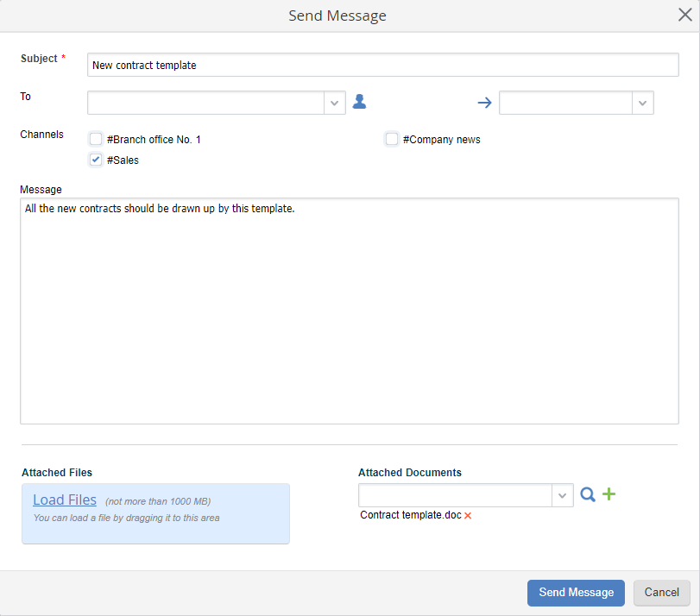
Task: Open the Load Files link
Action: point(65,500)
